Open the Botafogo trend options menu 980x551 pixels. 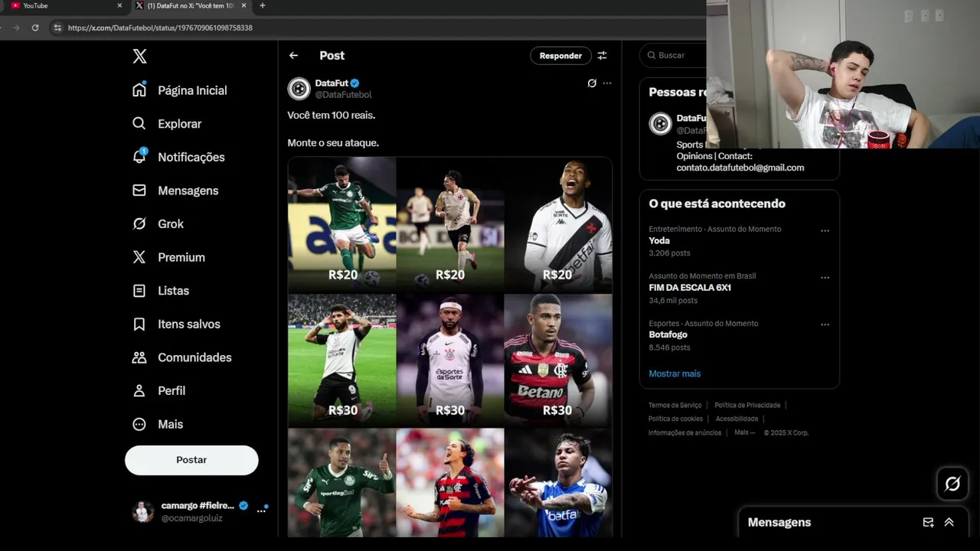[825, 324]
